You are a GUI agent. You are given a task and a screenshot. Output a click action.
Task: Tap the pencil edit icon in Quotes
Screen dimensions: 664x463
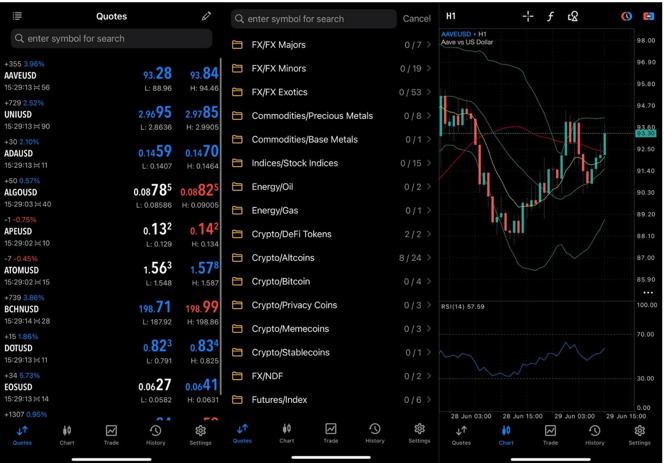coord(206,16)
